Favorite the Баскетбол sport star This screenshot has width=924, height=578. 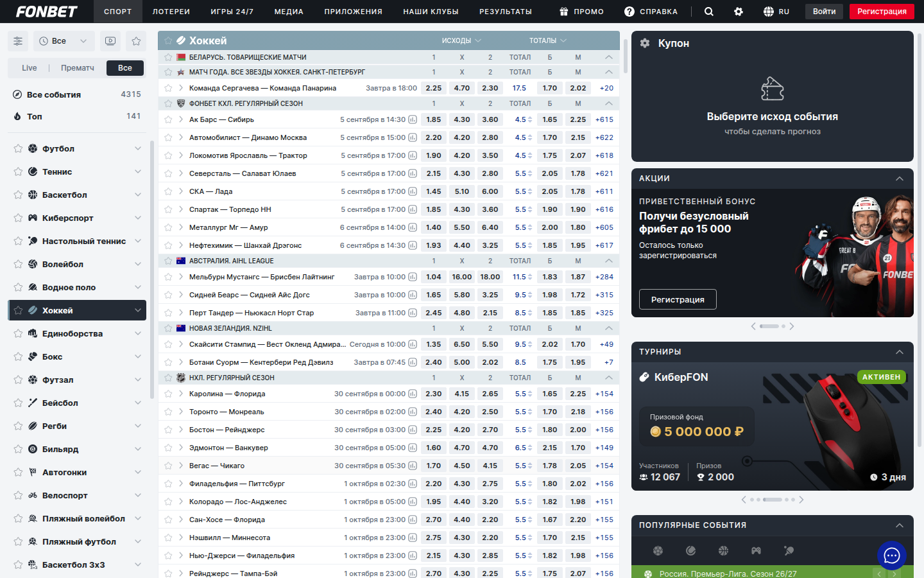tap(18, 195)
